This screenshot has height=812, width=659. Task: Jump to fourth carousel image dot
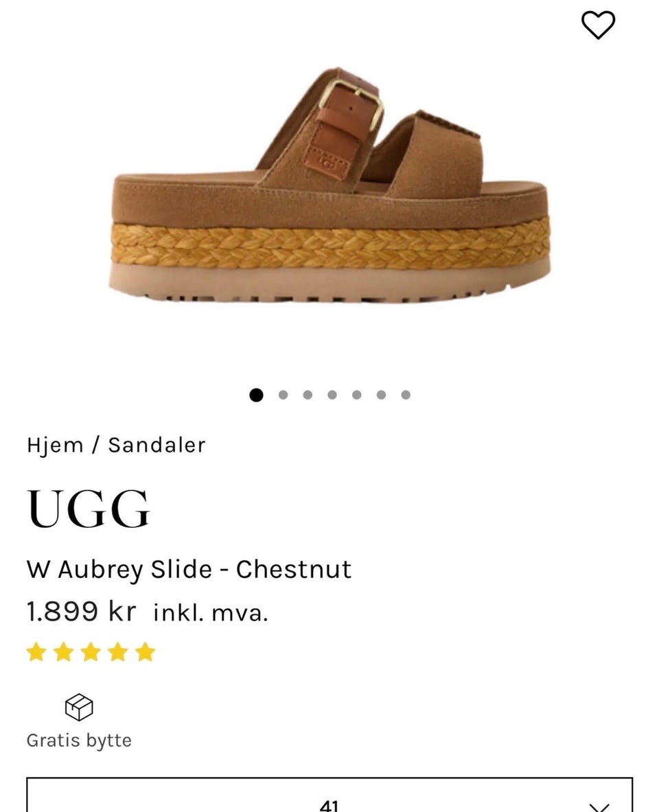pyautogui.click(x=332, y=395)
